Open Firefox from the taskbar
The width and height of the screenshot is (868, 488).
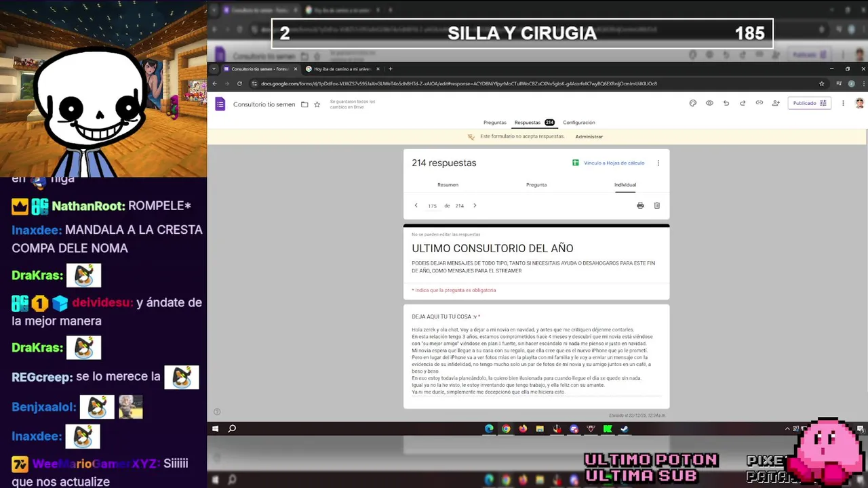pos(523,428)
